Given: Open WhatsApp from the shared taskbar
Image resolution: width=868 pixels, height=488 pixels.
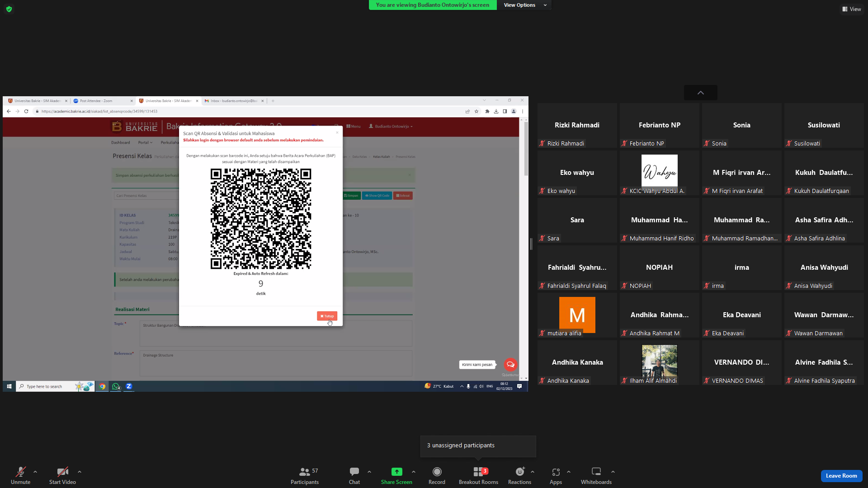Looking at the screenshot, I should click(x=116, y=386).
